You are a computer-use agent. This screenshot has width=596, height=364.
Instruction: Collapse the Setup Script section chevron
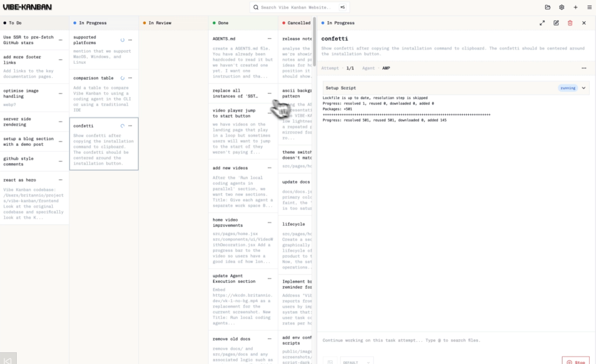point(584,88)
